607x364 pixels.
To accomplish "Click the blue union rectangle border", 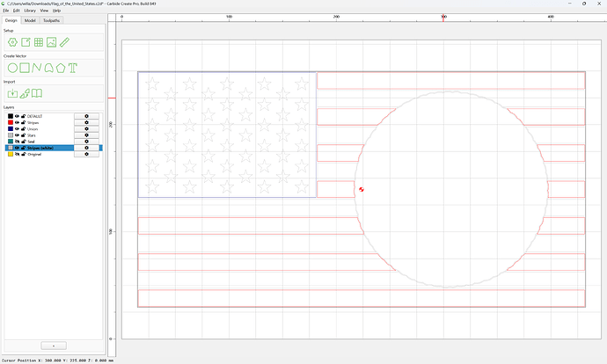I will click(227, 135).
